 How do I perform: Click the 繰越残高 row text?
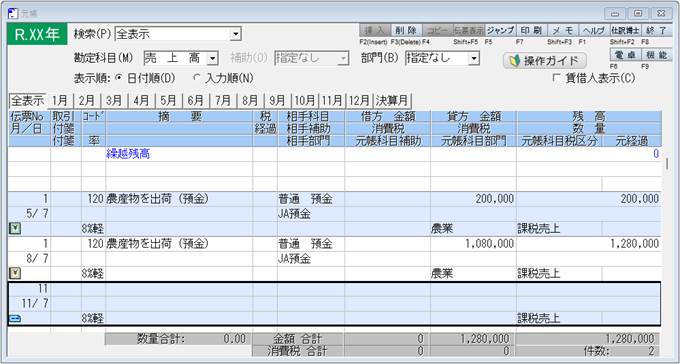click(128, 154)
